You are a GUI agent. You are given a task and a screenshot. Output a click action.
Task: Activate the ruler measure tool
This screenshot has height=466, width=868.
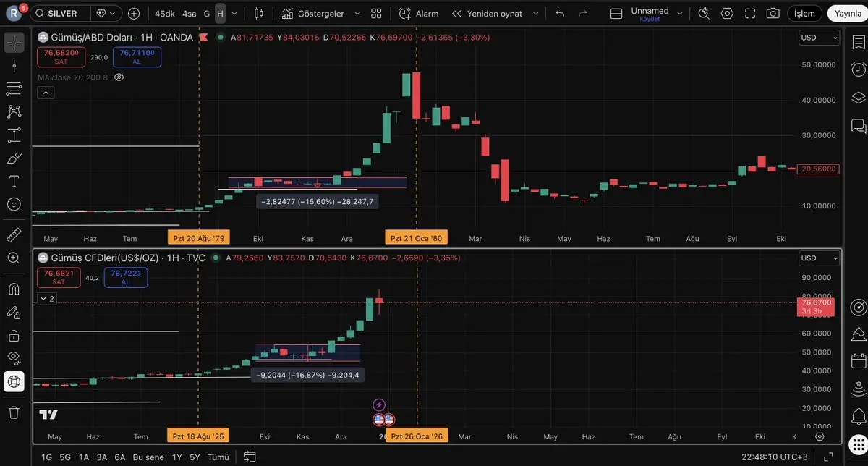pyautogui.click(x=14, y=234)
